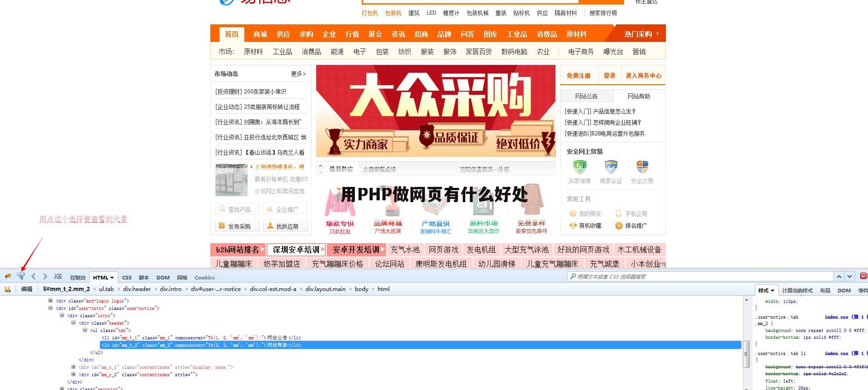Image resolution: width=868 pixels, height=390 pixels.
Task: Open the 供应 item in orange nav bar
Action: [283, 34]
